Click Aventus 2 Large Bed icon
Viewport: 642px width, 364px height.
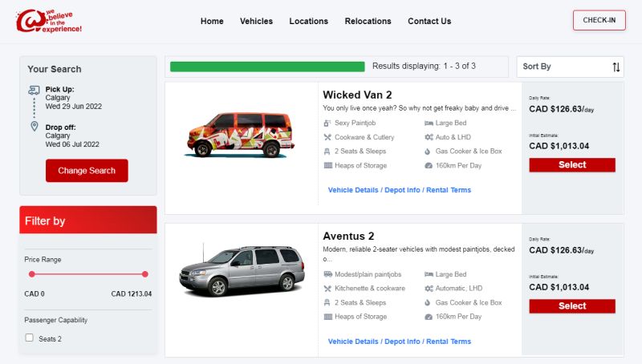point(429,274)
